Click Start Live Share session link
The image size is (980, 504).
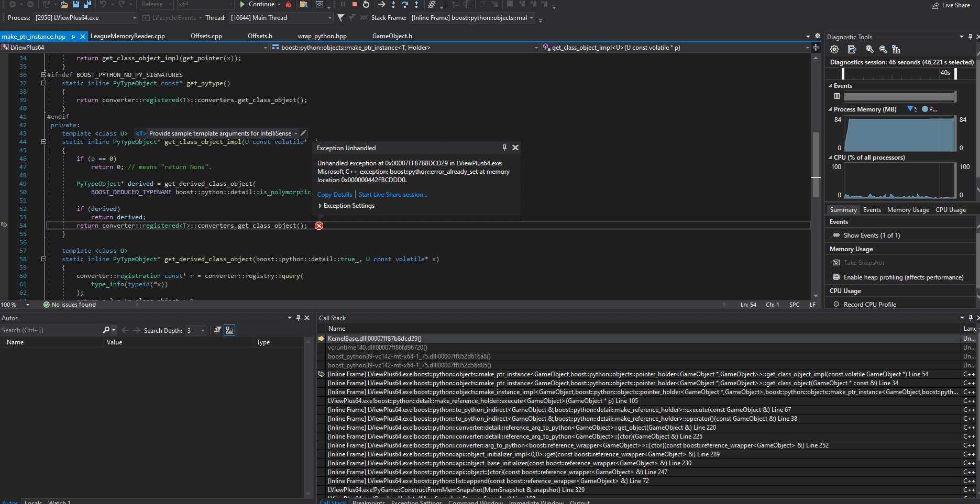393,195
